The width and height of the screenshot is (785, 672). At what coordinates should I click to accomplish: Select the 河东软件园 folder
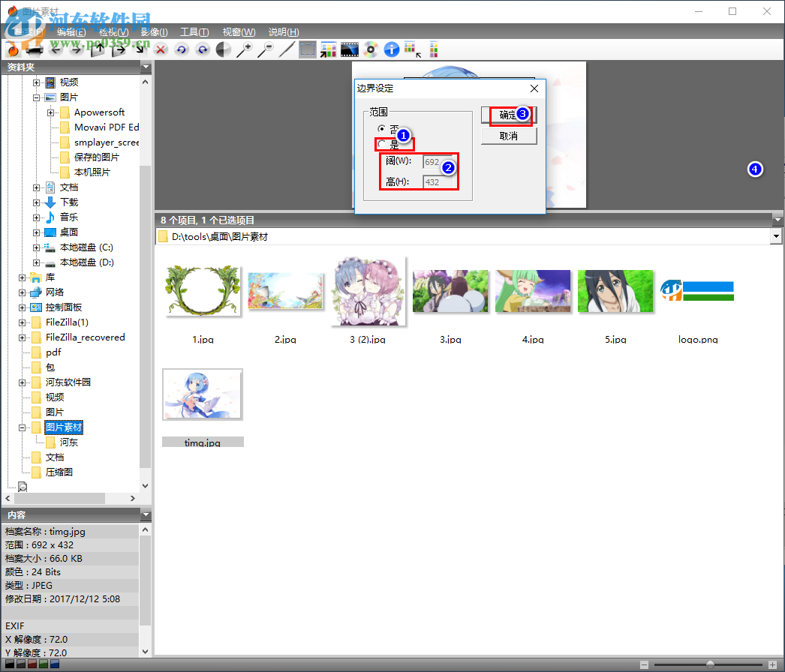coord(68,382)
